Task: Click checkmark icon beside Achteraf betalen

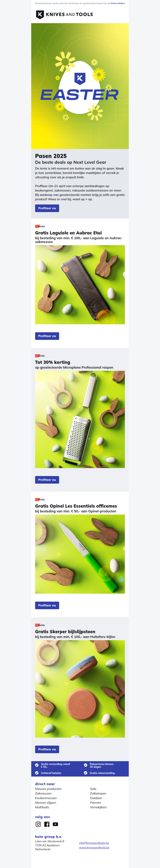Action: tap(37, 773)
